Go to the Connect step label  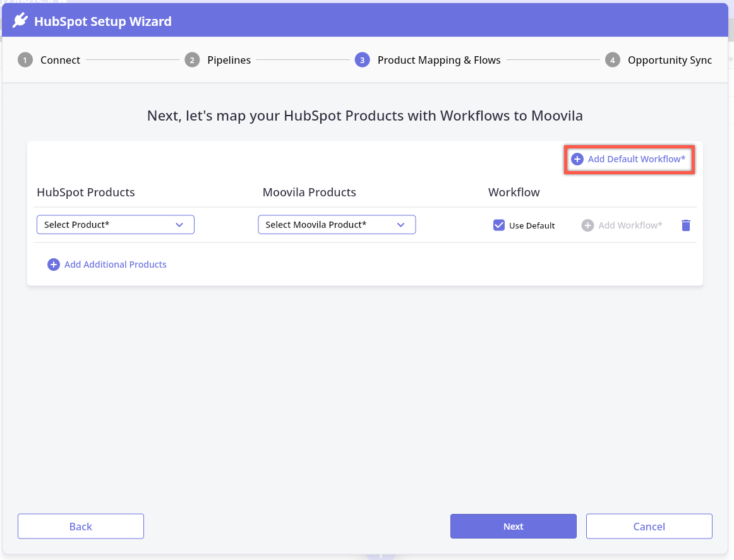pyautogui.click(x=60, y=61)
